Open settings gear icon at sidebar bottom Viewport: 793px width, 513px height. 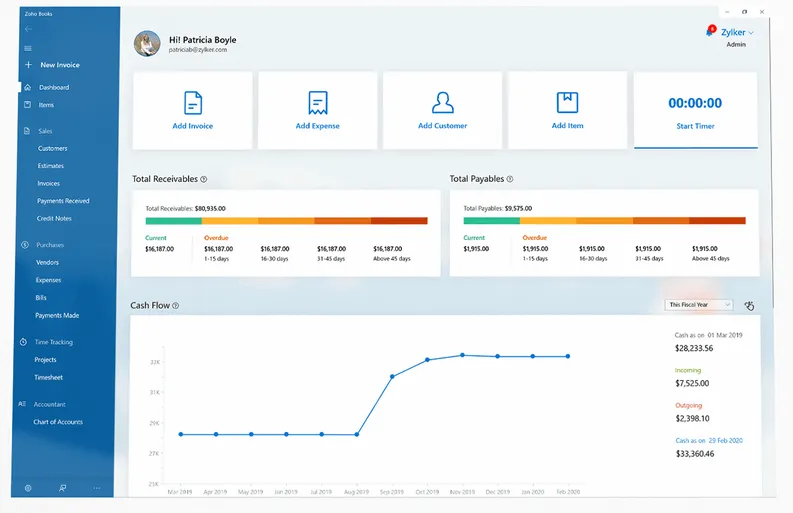tap(28, 488)
